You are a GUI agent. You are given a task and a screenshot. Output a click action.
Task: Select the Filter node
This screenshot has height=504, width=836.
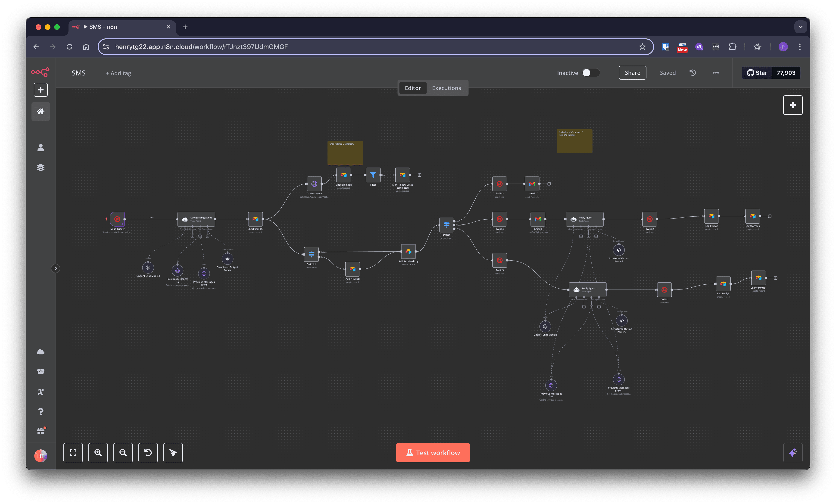click(373, 175)
